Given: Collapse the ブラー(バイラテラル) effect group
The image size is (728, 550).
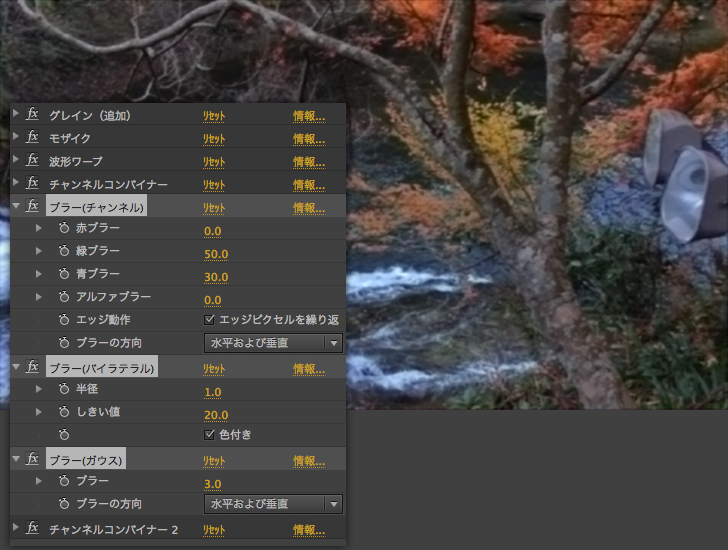Looking at the screenshot, I should 16,368.
